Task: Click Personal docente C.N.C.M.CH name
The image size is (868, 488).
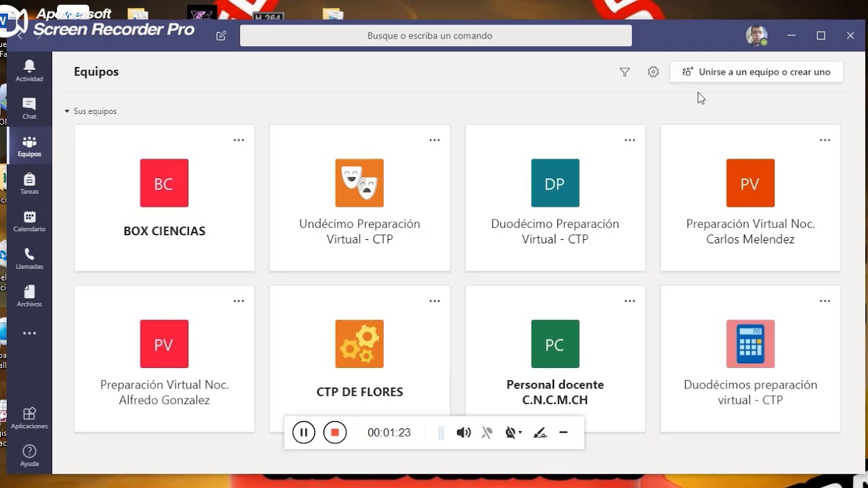Action: [555, 392]
